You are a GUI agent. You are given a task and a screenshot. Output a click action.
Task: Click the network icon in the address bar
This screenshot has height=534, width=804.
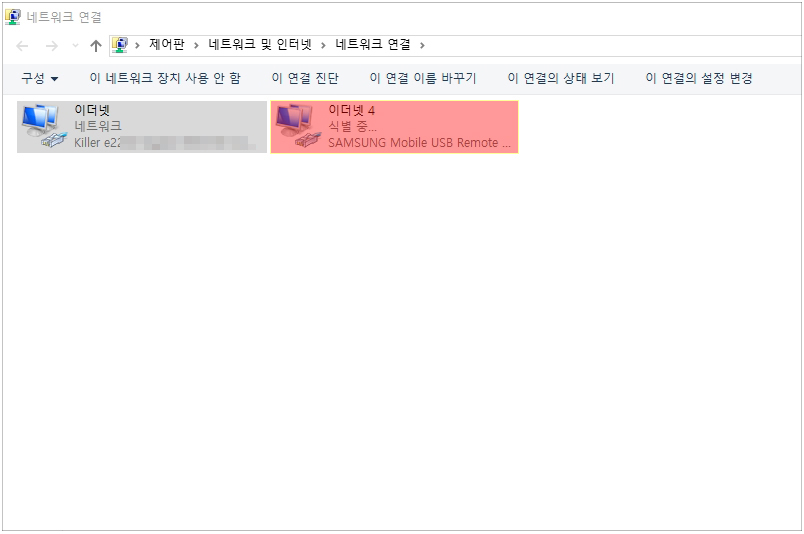pyautogui.click(x=120, y=45)
